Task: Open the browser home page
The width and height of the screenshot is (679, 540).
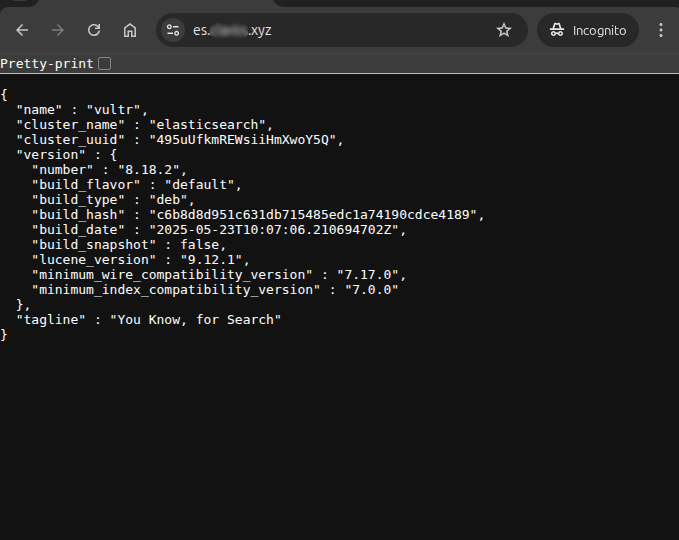Action: 130,30
